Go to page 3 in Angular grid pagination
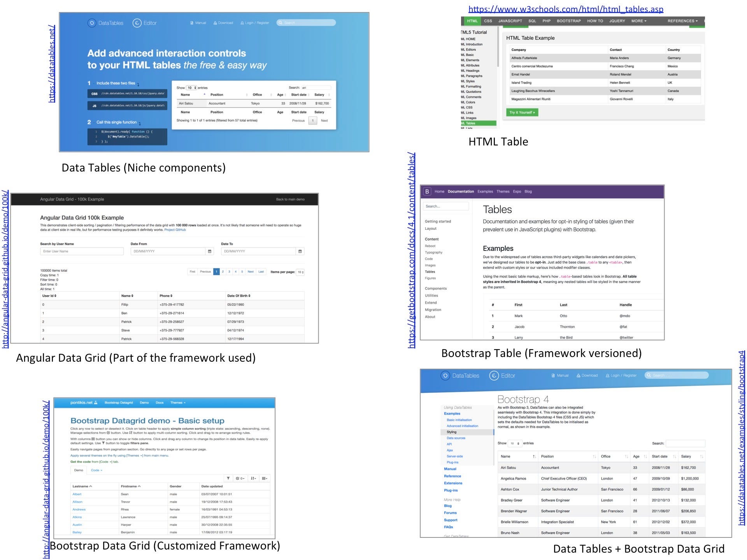 (229, 272)
